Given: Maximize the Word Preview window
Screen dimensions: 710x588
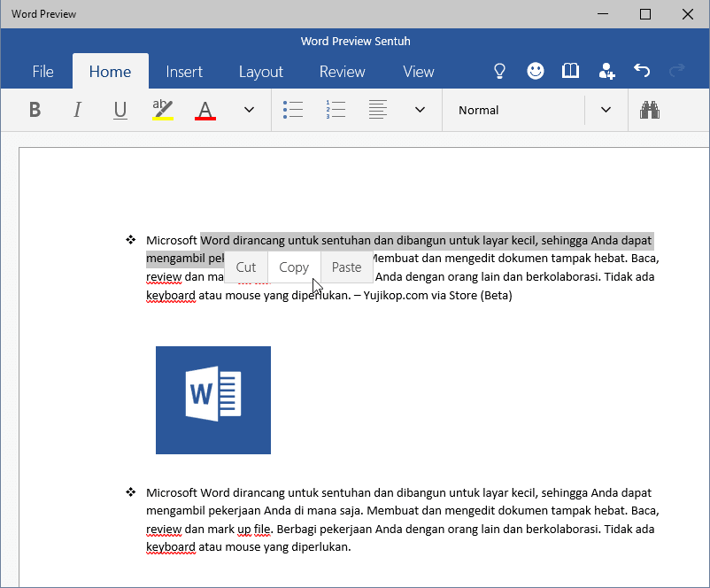Looking at the screenshot, I should (645, 14).
